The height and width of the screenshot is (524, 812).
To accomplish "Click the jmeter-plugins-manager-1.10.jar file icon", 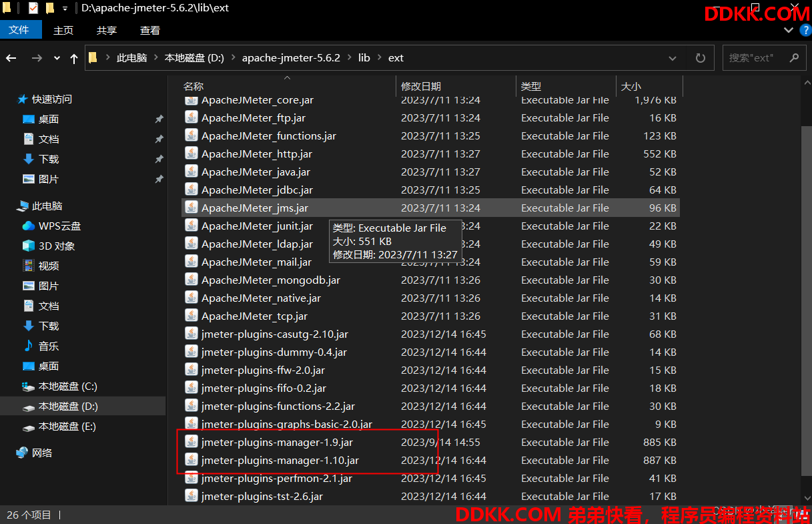I will click(x=191, y=460).
